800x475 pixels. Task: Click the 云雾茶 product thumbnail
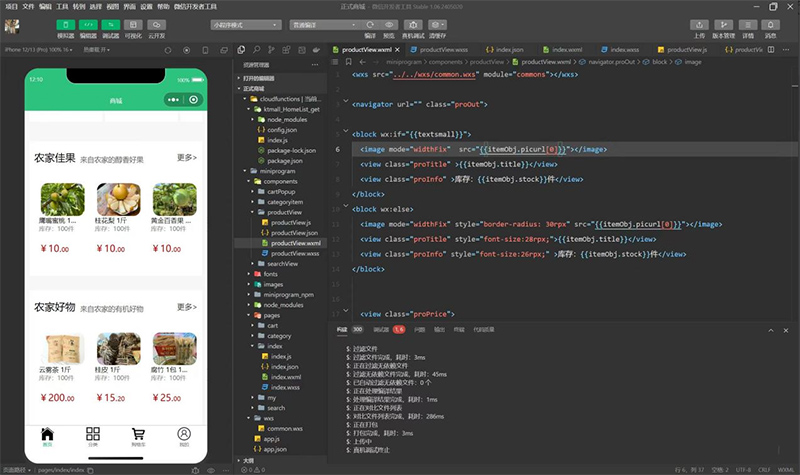point(62,348)
